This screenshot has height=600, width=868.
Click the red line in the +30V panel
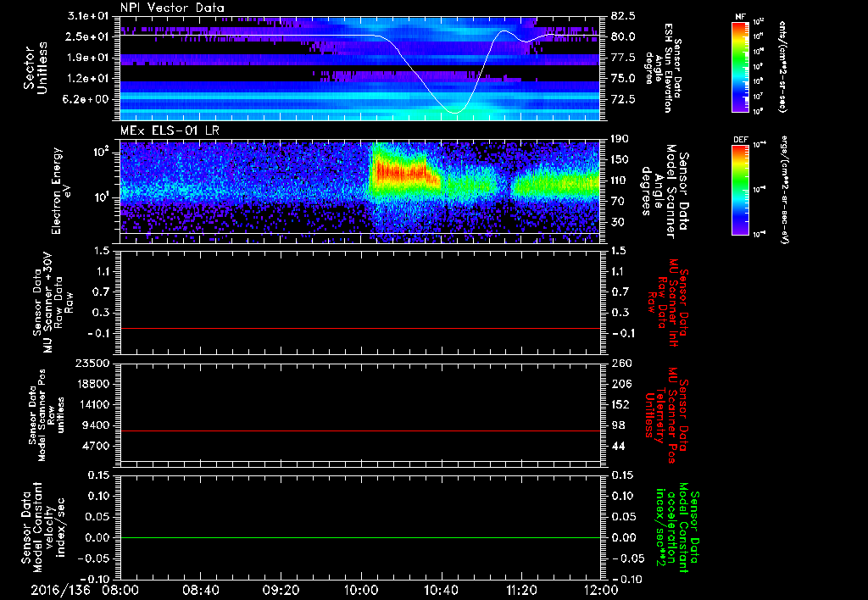tap(360, 328)
